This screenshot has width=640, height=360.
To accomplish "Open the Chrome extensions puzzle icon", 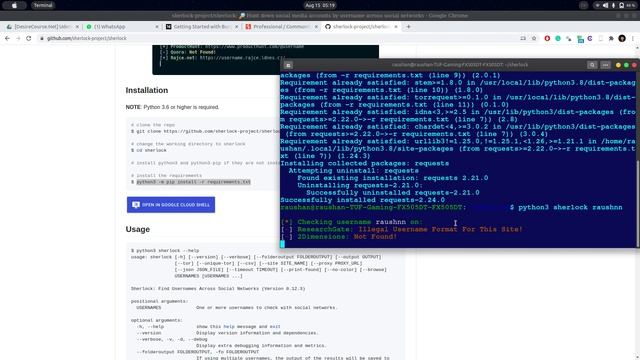I will (611, 38).
